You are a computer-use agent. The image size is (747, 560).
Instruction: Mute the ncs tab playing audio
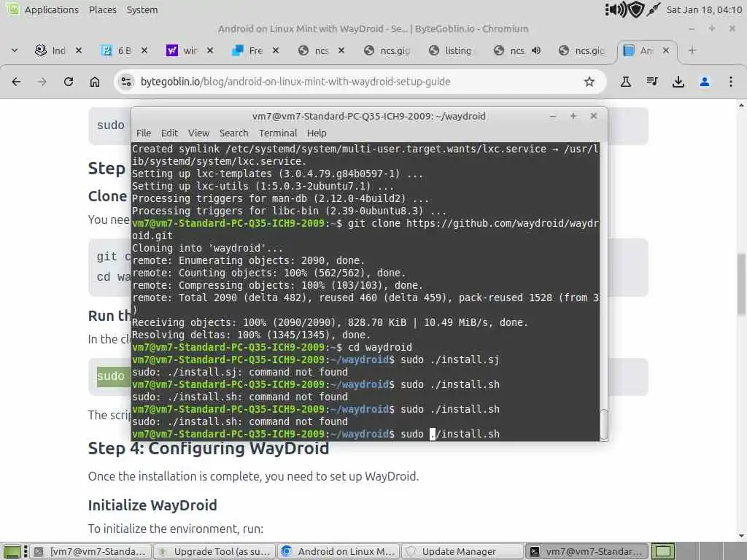coord(536,50)
